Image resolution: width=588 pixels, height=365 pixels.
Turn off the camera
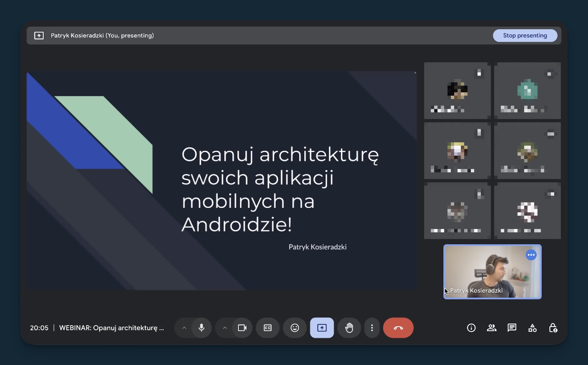pyautogui.click(x=242, y=327)
